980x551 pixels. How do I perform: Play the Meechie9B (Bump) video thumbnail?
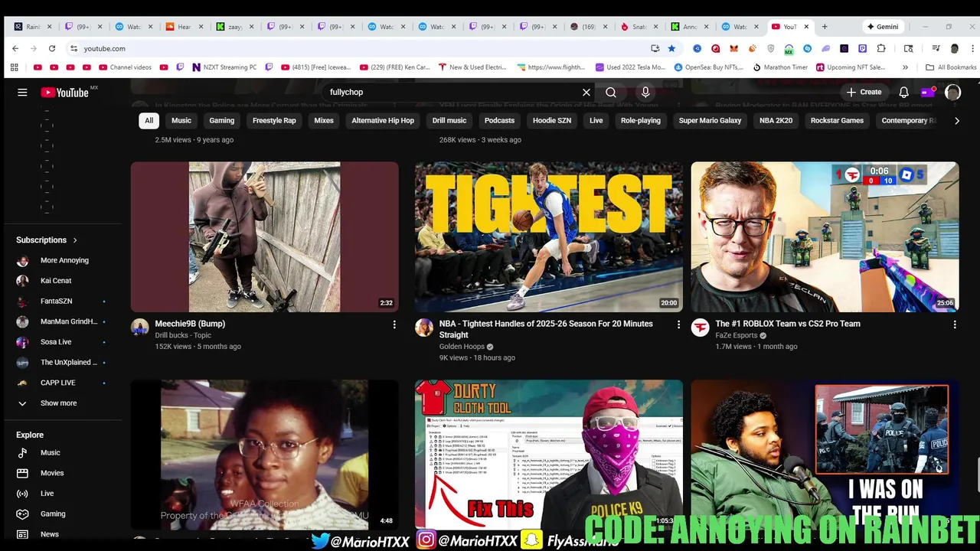click(265, 236)
